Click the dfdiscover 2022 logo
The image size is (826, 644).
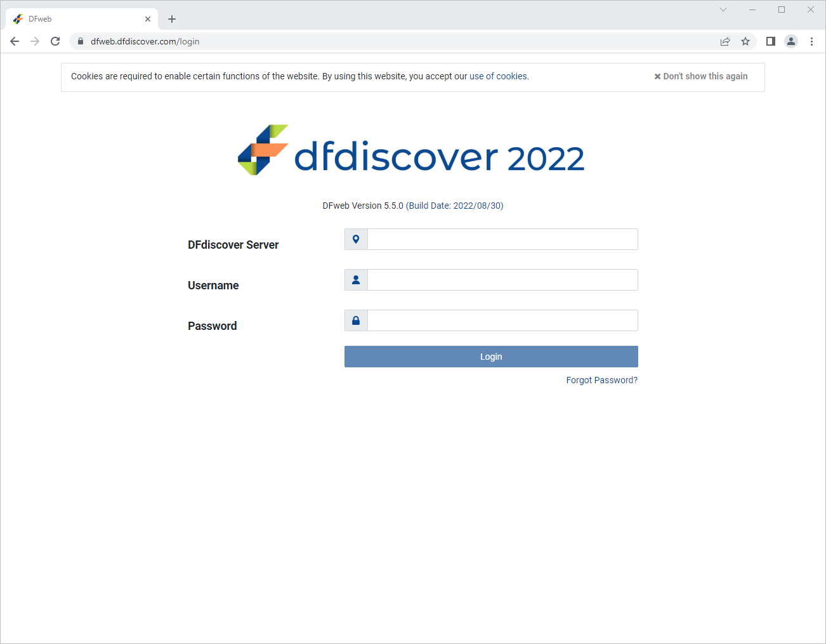click(x=411, y=150)
